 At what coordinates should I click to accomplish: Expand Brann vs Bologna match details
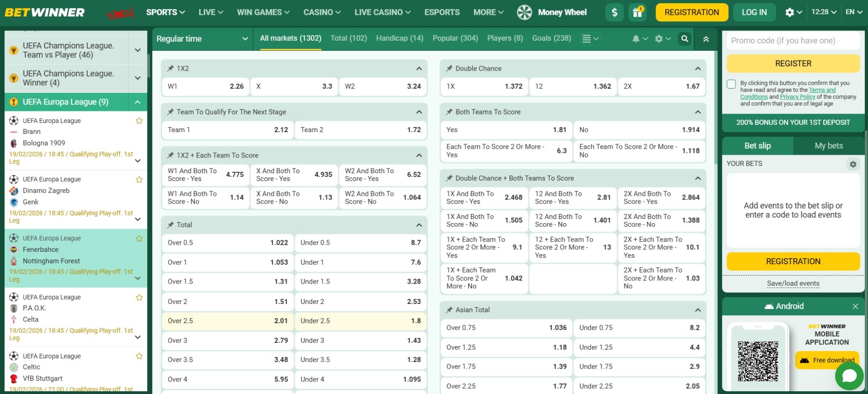click(137, 161)
